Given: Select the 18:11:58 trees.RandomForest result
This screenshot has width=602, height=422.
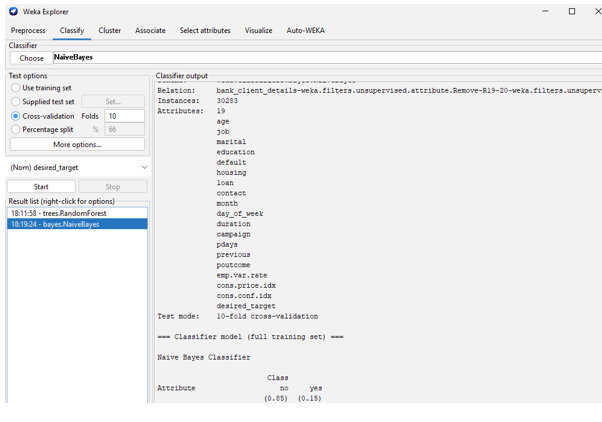Looking at the screenshot, I should 77,213.
